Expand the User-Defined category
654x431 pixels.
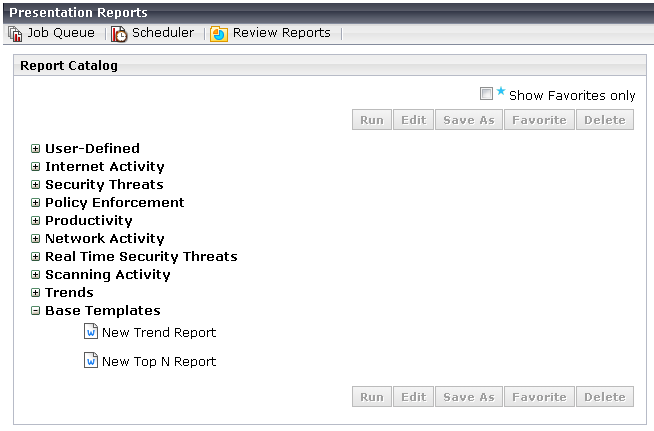pyautogui.click(x=35, y=149)
